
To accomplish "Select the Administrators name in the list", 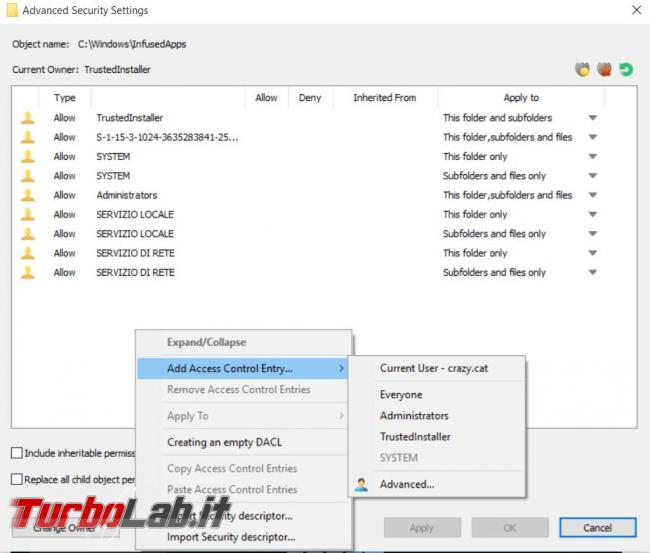I will point(127,195).
